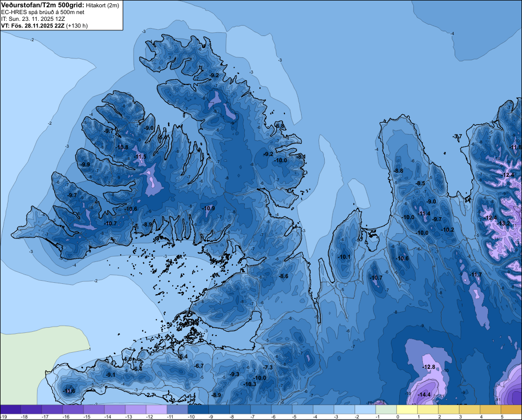Viewport: 522px width, 420px height.
Task: Click the '-10.8' temperature value
Action: point(122,147)
